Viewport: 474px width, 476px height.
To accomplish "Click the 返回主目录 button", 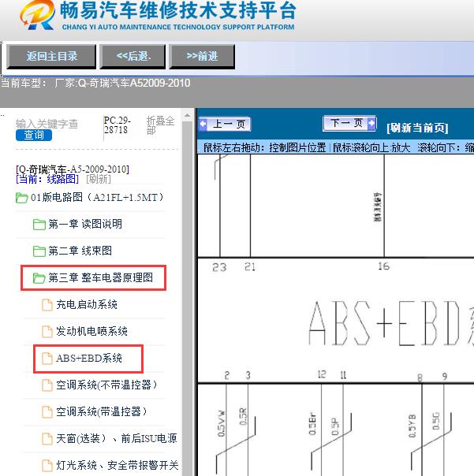I will tap(51, 57).
